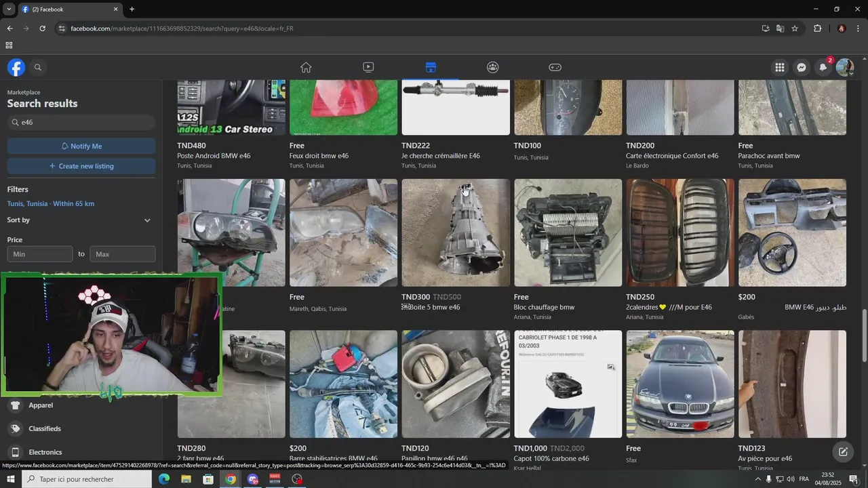Screen dimensions: 868x488
Task: Open Messenger chats icon
Action: (x=802, y=67)
